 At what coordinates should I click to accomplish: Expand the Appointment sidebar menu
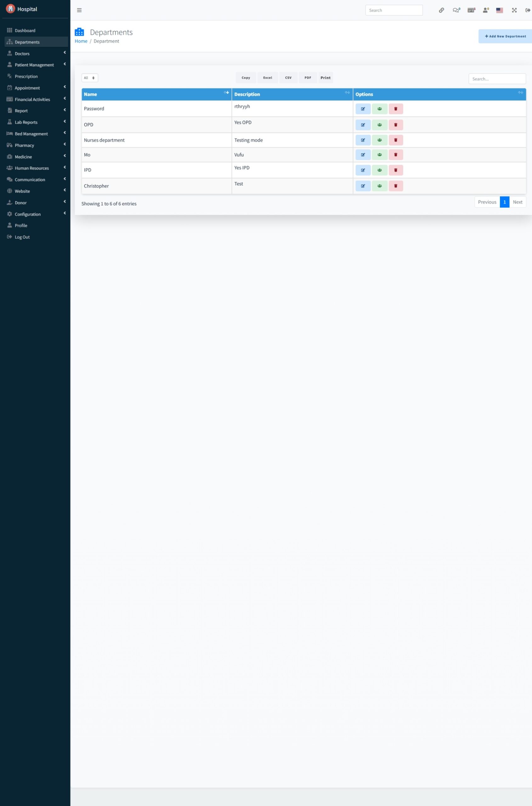[36, 88]
